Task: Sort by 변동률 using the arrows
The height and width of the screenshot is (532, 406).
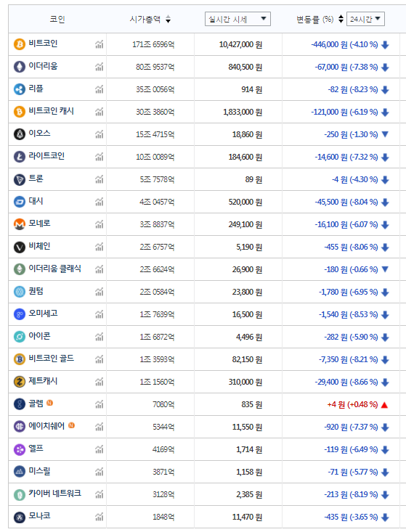Action: pyautogui.click(x=341, y=20)
